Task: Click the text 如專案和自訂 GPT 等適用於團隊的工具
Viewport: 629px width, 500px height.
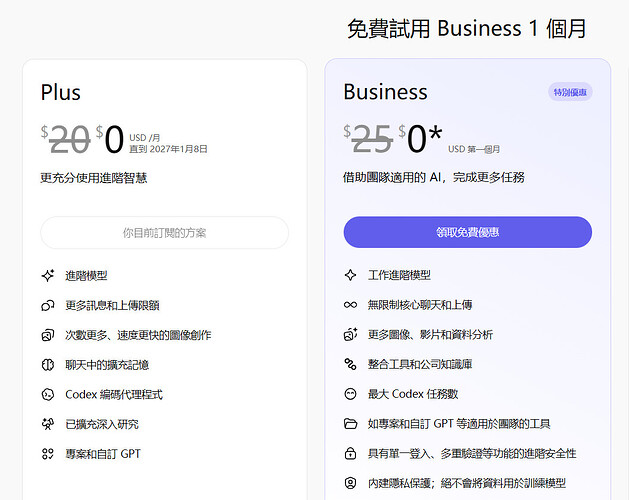Action: [x=459, y=424]
